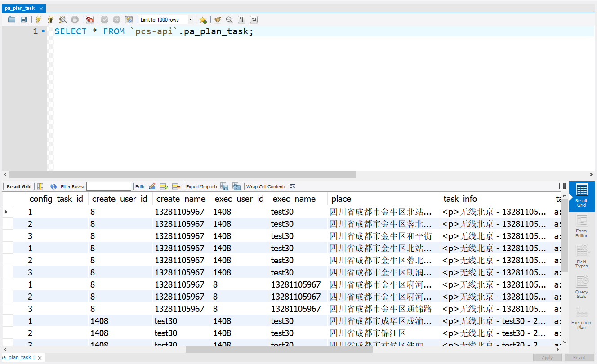Toggle invisible characters display (pilcrow icon)
The image size is (597, 364).
click(242, 20)
